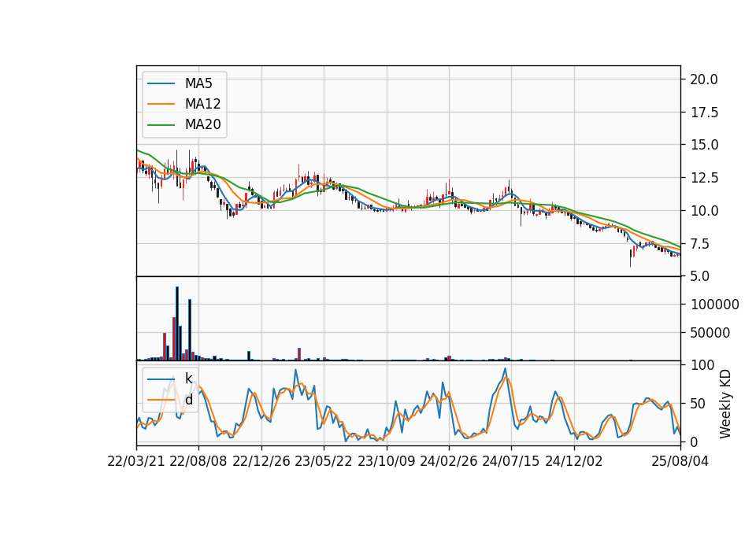
Task: Click the k legend label in KD chart
Action: [188, 379]
